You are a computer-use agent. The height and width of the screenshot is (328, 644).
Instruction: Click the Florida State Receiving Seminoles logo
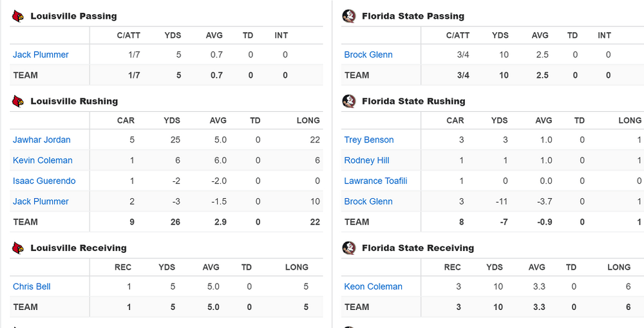click(349, 248)
